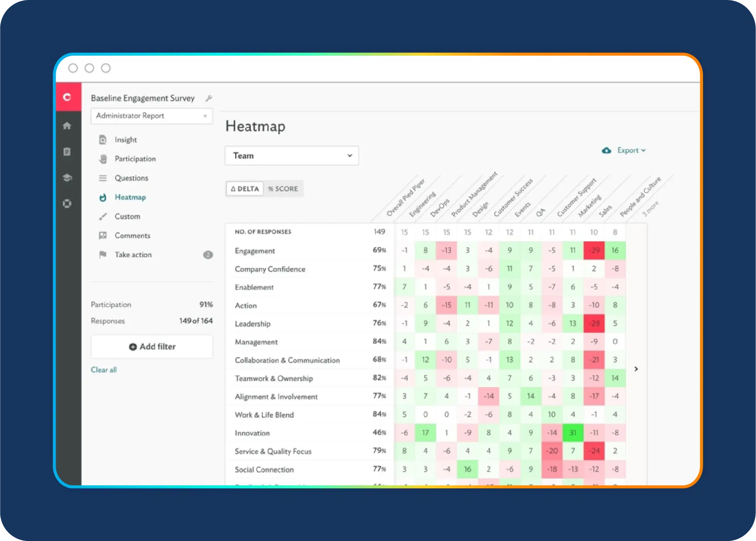
Task: Click the Clear all link
Action: [x=104, y=370]
